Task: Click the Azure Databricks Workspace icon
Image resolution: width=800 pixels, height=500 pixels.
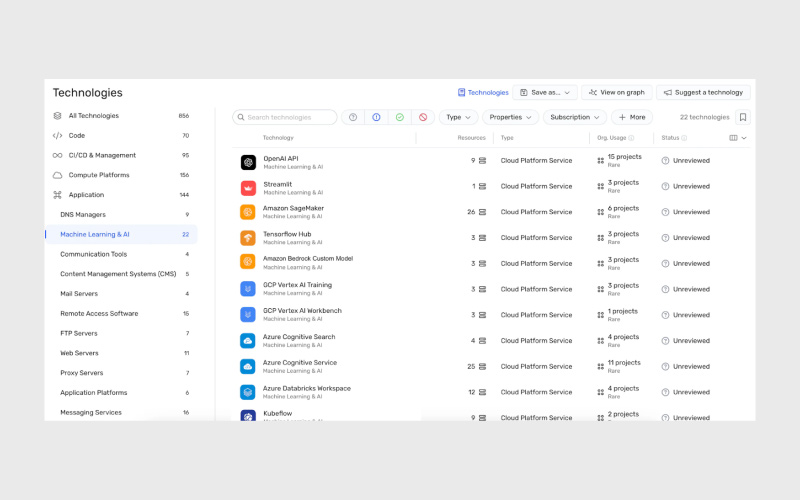Action: (248, 391)
